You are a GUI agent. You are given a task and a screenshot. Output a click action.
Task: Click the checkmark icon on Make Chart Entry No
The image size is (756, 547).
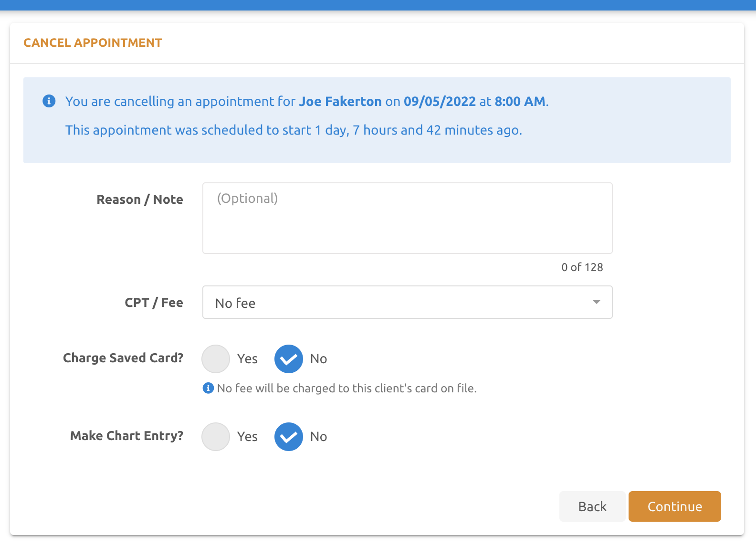coord(288,436)
